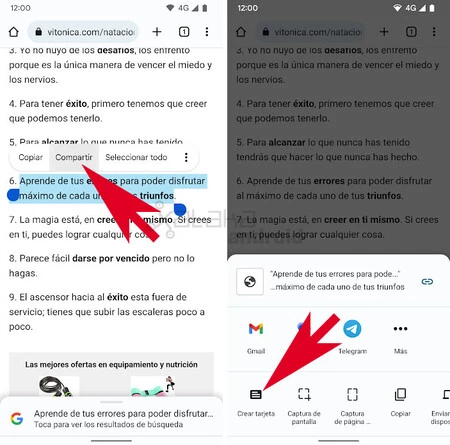
Task: Tap Compartir in text selection menu
Action: tap(74, 157)
